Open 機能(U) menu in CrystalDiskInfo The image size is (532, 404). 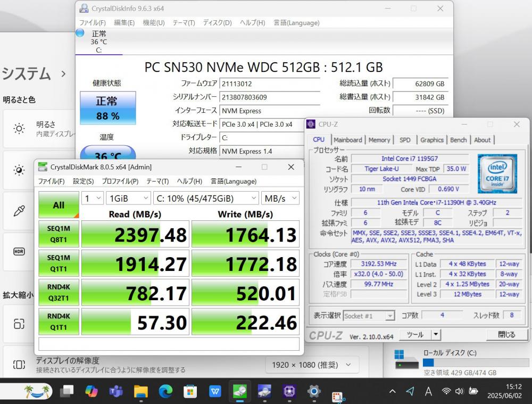[x=154, y=23]
